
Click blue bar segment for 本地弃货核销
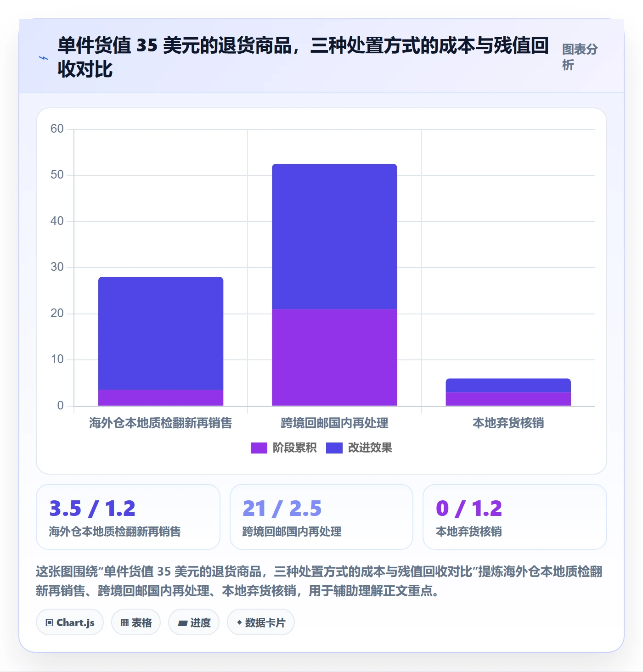pos(508,385)
